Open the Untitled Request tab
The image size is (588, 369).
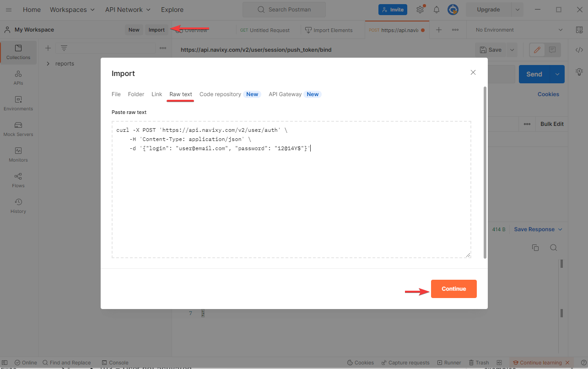pos(265,30)
